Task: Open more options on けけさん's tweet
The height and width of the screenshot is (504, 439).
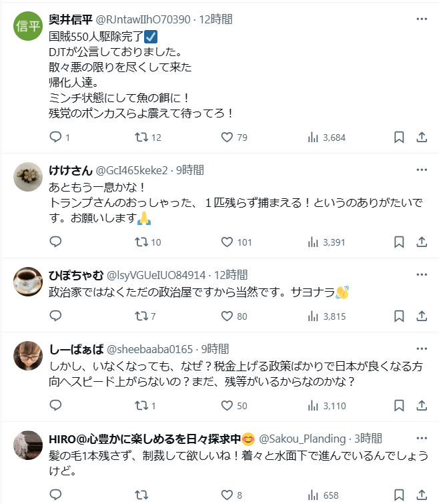Action: pyautogui.click(x=422, y=170)
